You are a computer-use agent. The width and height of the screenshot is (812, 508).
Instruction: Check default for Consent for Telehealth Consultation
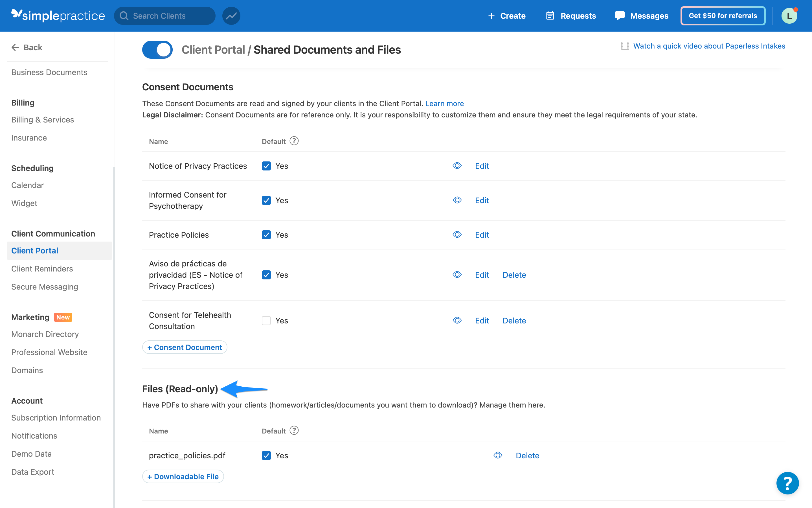266,321
